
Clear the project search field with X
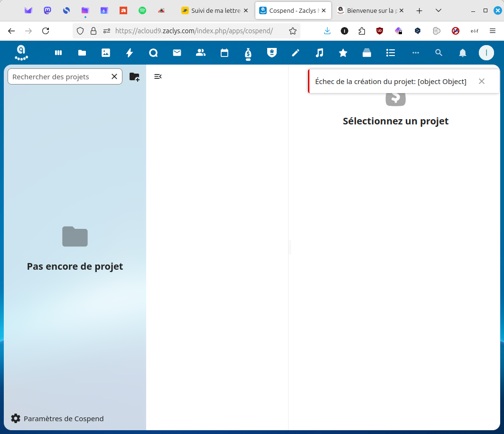coord(114,76)
